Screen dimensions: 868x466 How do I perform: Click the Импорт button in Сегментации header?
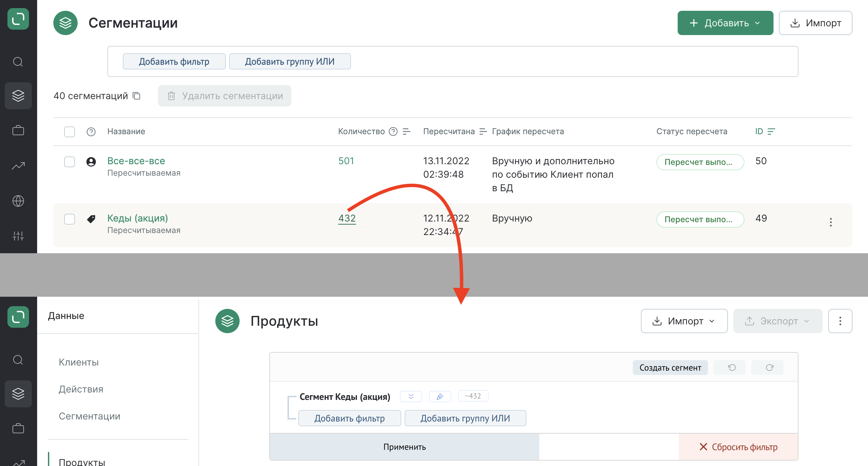pos(815,23)
